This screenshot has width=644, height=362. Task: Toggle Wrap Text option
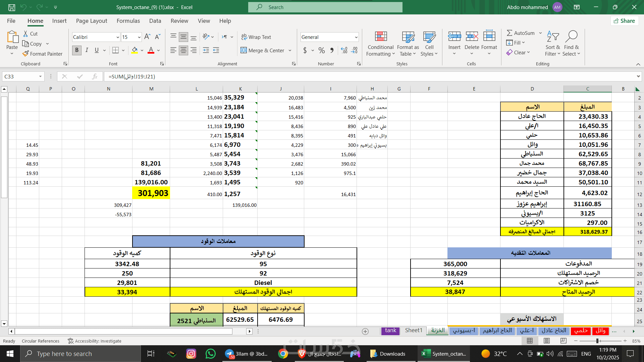[x=256, y=37]
